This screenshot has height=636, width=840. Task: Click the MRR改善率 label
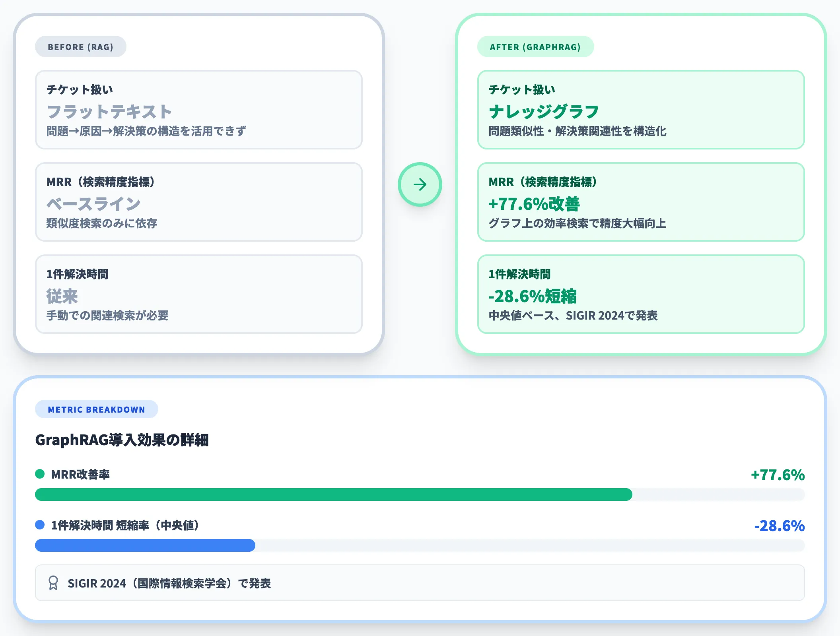point(80,474)
